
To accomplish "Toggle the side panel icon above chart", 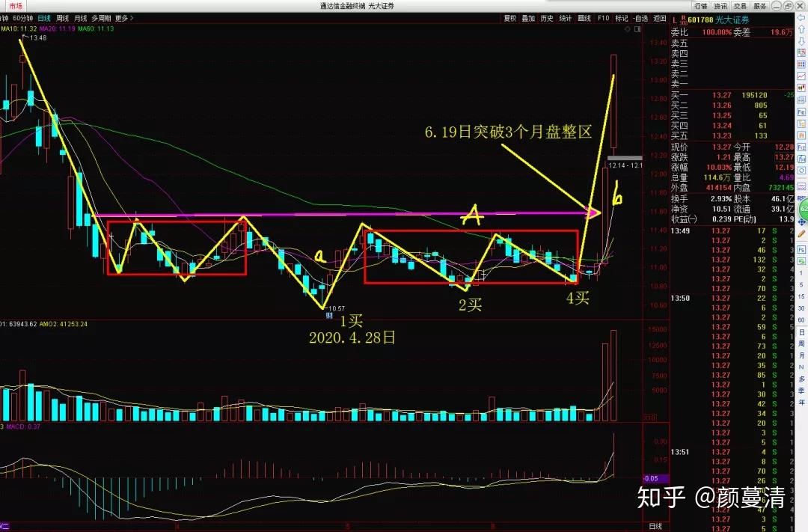I will (638, 29).
